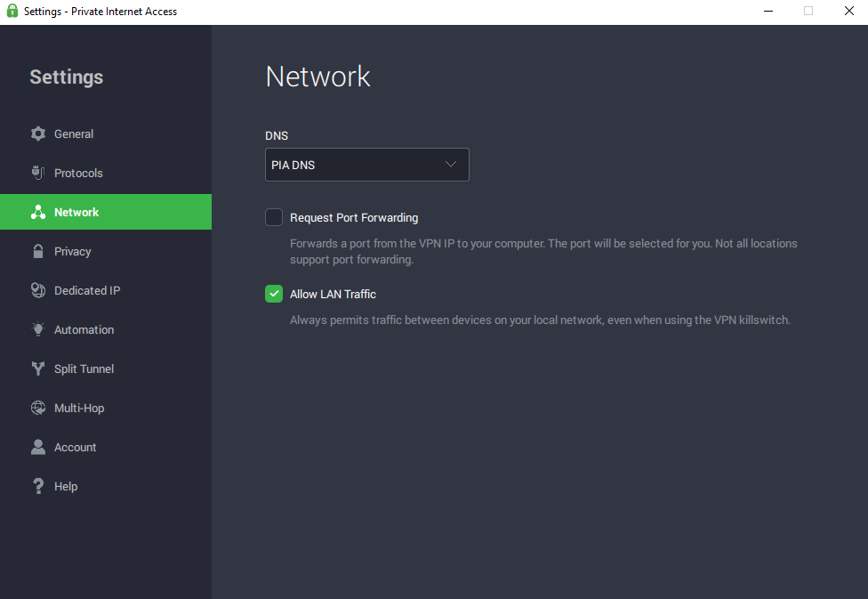Click the Privacy lock icon

tap(38, 251)
